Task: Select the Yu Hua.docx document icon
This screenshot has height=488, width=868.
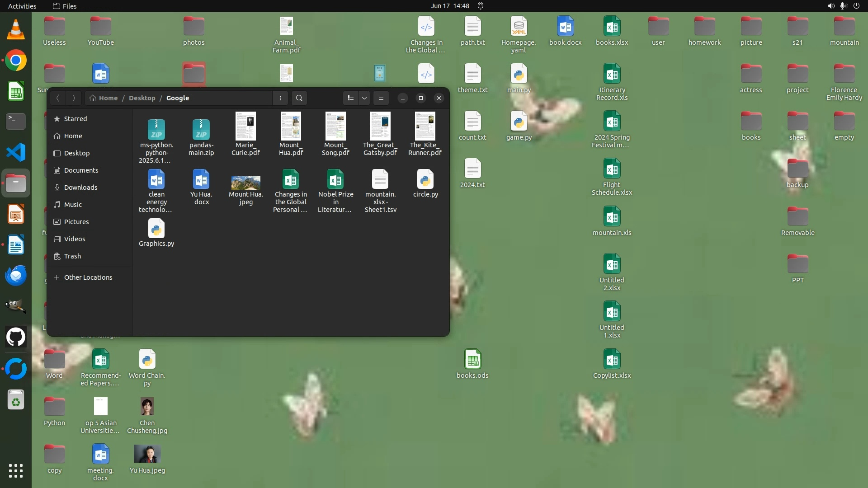Action: 201,180
